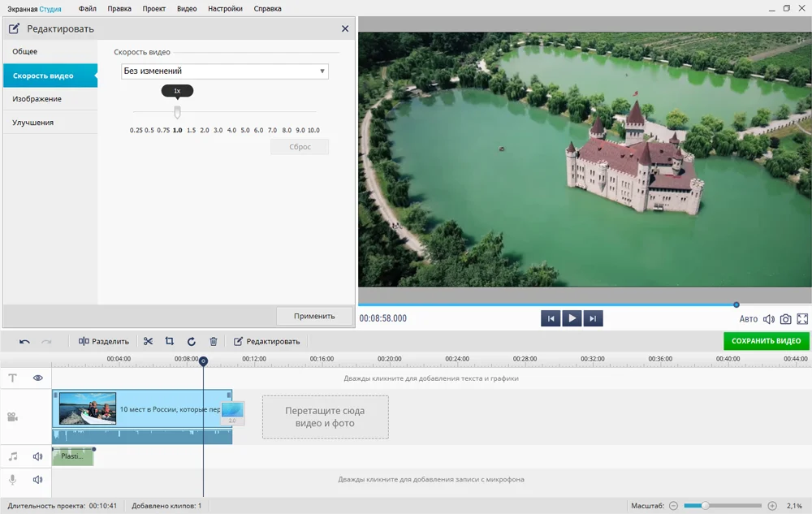Click speed value 2.0 label
This screenshot has height=514, width=812.
pos(205,131)
